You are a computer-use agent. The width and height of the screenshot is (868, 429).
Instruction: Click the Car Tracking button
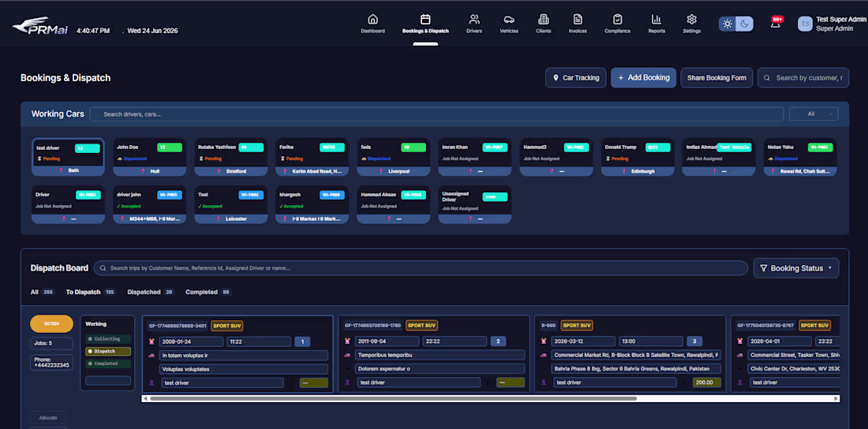pyautogui.click(x=576, y=77)
